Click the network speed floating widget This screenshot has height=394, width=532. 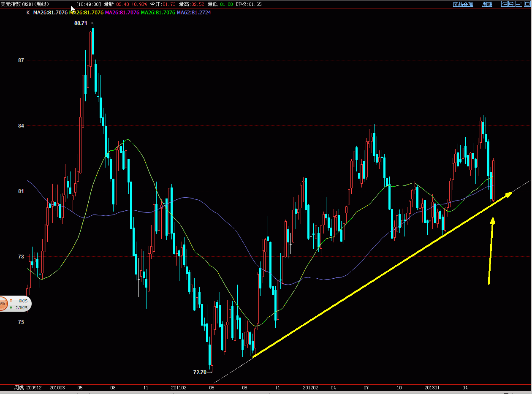point(15,303)
